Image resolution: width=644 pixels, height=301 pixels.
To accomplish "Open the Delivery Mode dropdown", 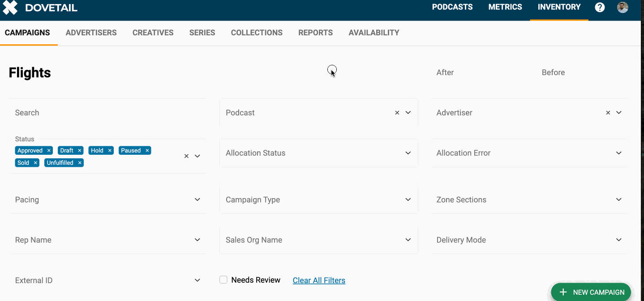I will point(529,240).
